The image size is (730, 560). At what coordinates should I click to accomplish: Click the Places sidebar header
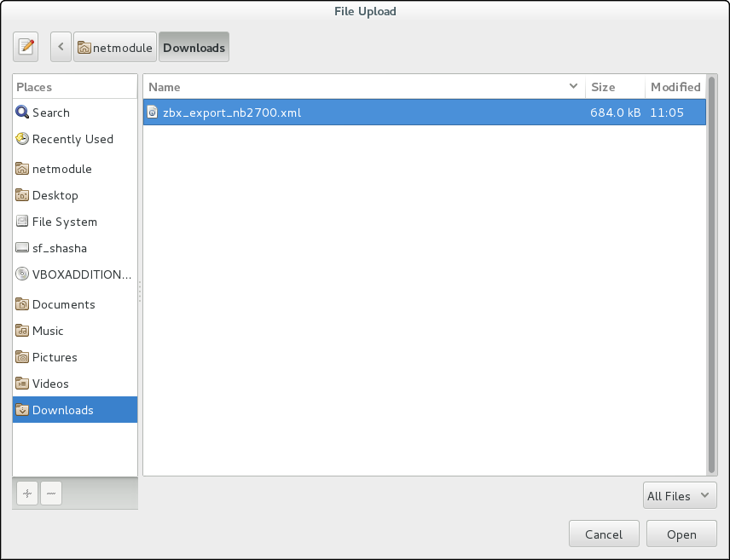click(75, 87)
